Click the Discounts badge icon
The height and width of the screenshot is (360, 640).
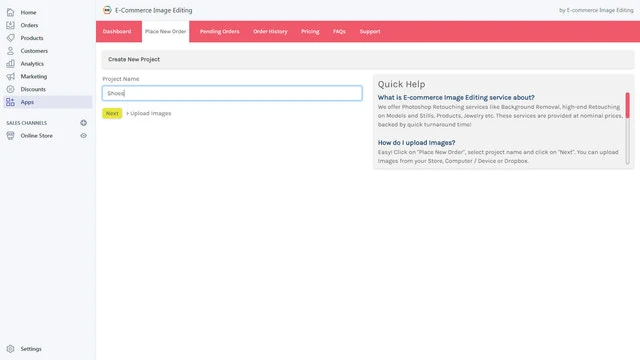tap(10, 89)
